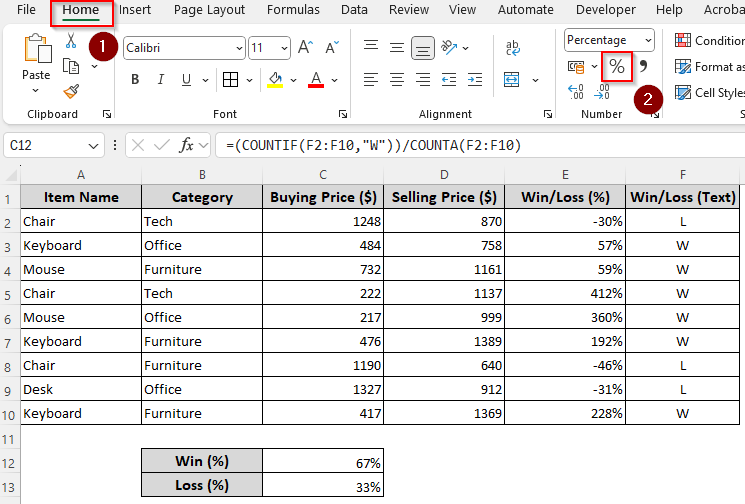Increase font size with the larger A

point(306,48)
